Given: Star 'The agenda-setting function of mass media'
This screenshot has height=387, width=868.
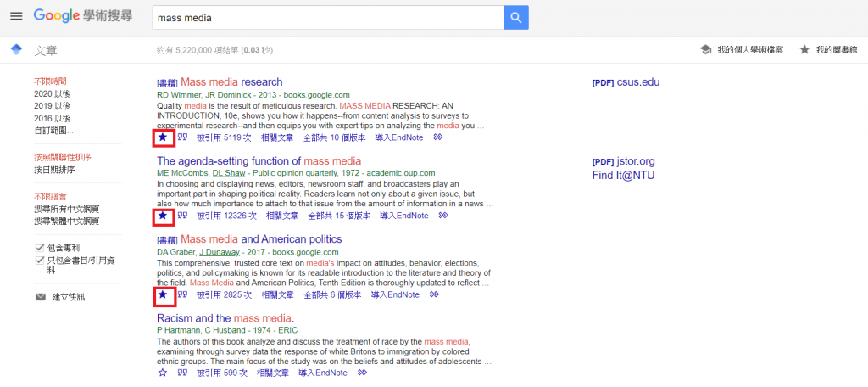Looking at the screenshot, I should click(x=163, y=216).
